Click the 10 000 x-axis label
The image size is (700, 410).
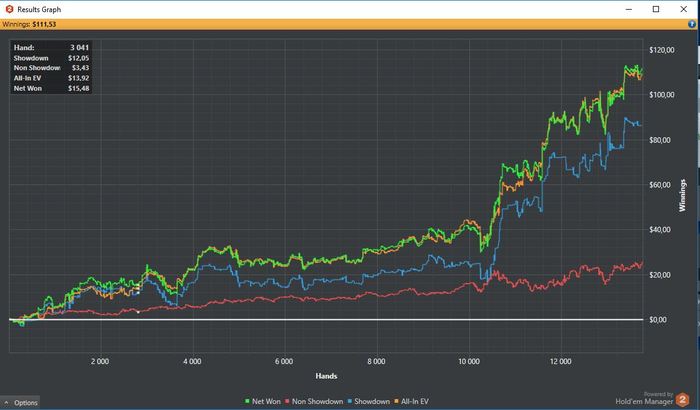click(x=469, y=361)
